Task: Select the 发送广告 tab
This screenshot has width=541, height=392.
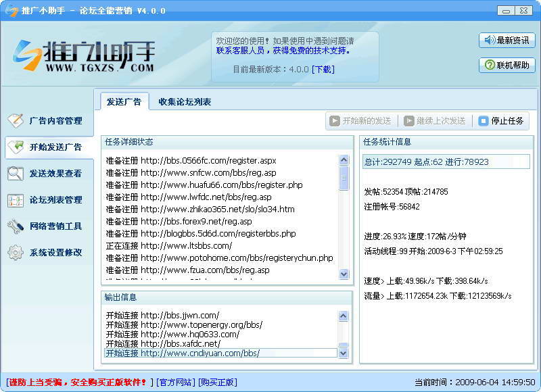Action: click(124, 102)
